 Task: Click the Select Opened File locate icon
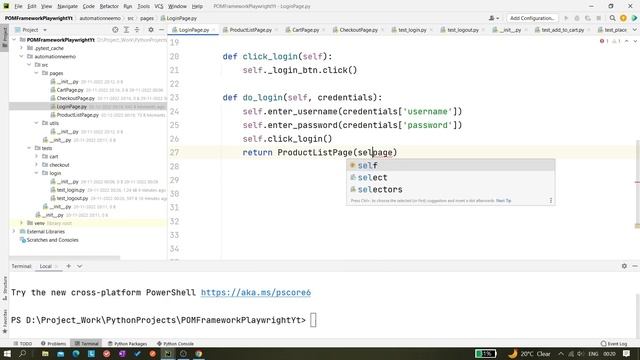[x=115, y=30]
